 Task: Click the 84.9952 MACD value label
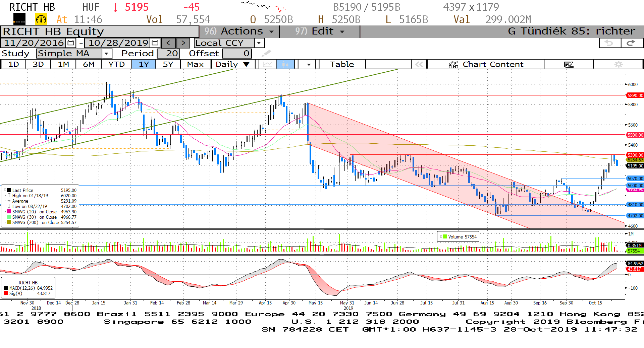point(635,264)
